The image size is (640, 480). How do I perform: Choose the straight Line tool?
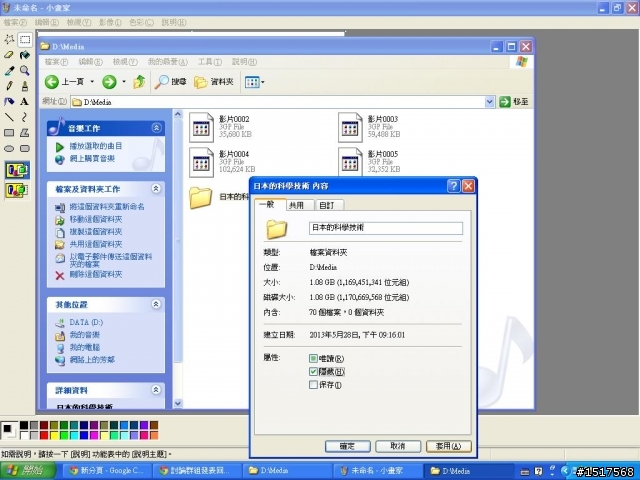pos(9,117)
